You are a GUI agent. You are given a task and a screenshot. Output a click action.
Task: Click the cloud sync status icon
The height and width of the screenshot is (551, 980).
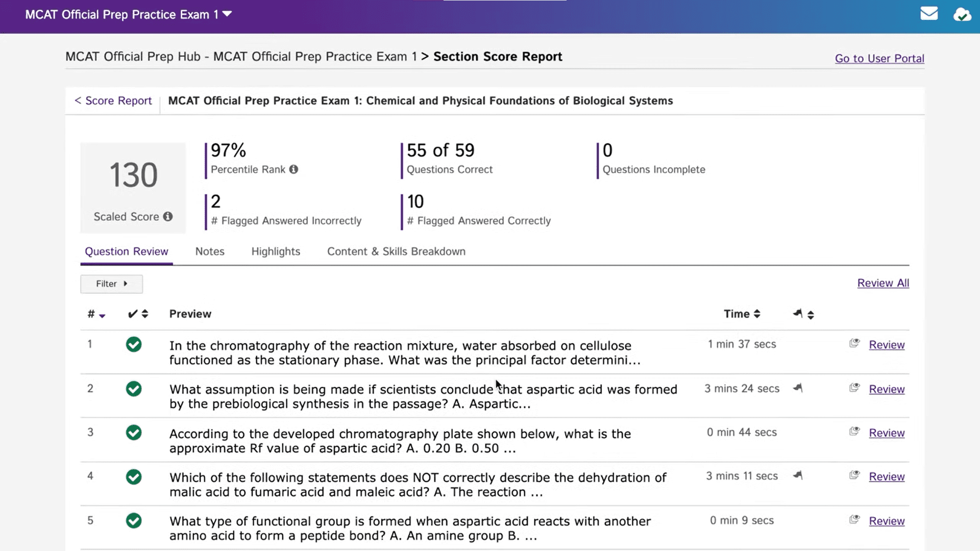click(x=962, y=14)
